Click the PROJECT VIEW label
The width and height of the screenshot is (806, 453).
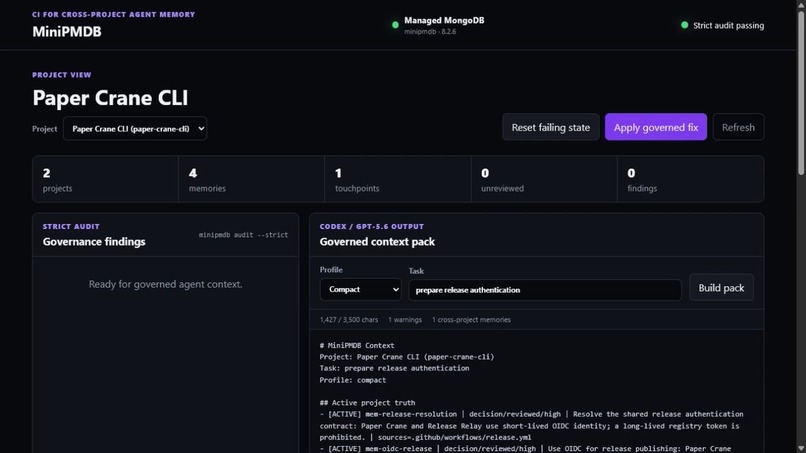62,75
